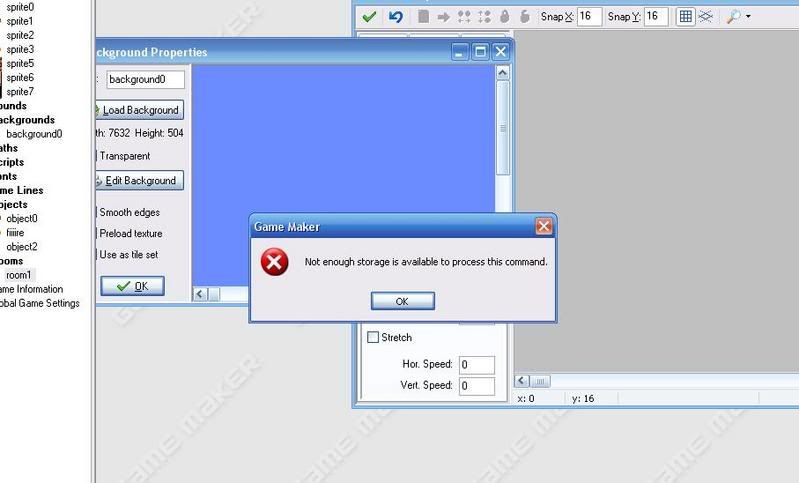This screenshot has height=483, width=799.
Task: Click the Paths folder in the resource tree
Action: (x=9, y=148)
